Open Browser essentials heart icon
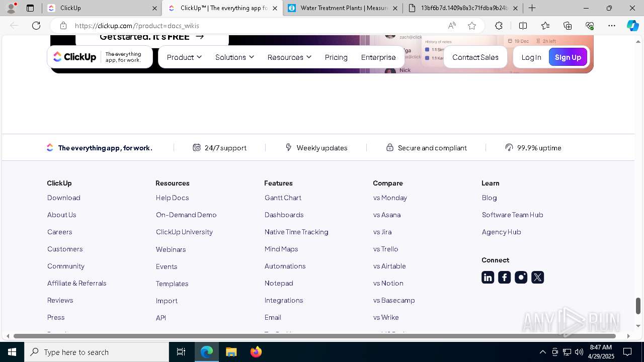The image size is (644, 362). click(590, 26)
